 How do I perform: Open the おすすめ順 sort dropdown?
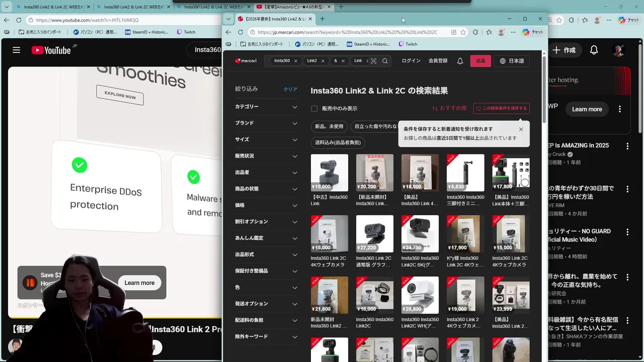[449, 108]
